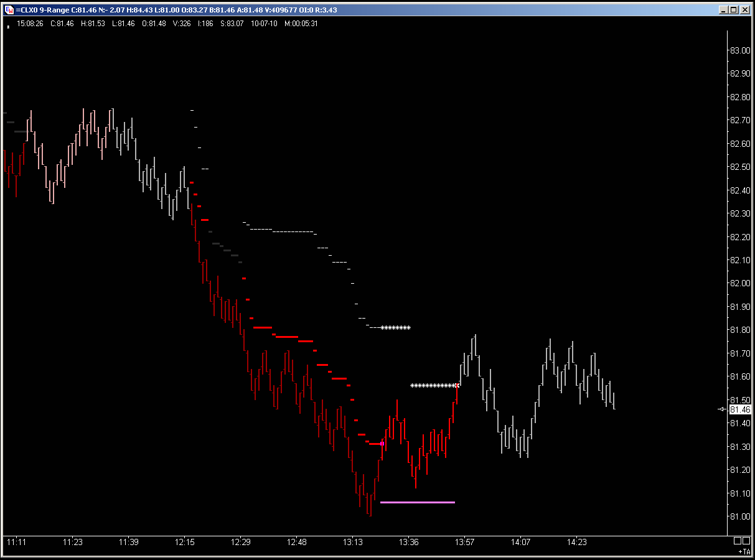755x560 pixels.
Task: Click the 15:08:26 time readout
Action: [x=30, y=24]
